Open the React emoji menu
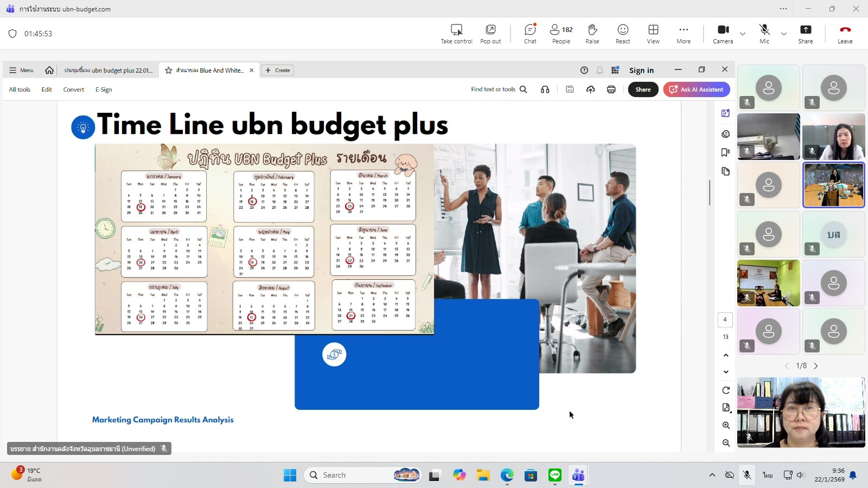Screen dimensions: 868x488 pyautogui.click(x=622, y=34)
